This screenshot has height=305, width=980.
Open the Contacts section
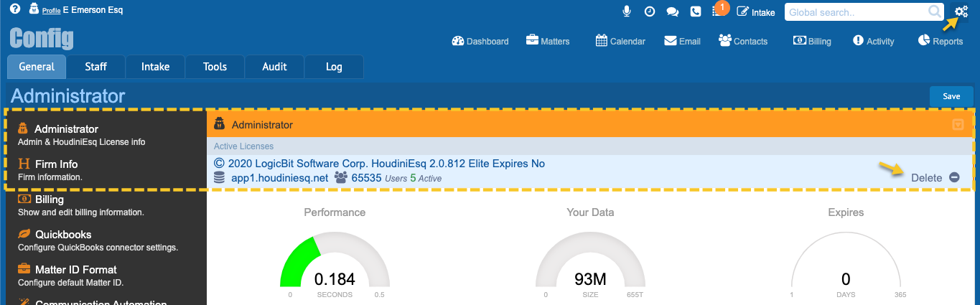coord(743,41)
